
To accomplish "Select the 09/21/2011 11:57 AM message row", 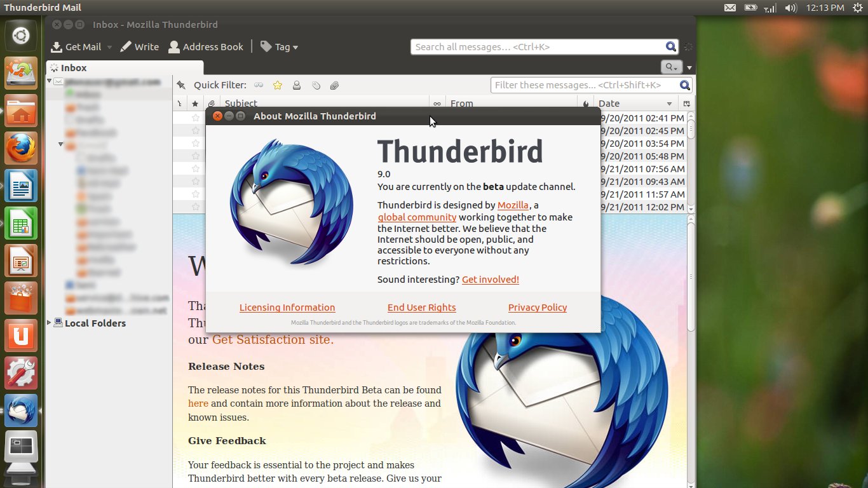I will point(430,194).
